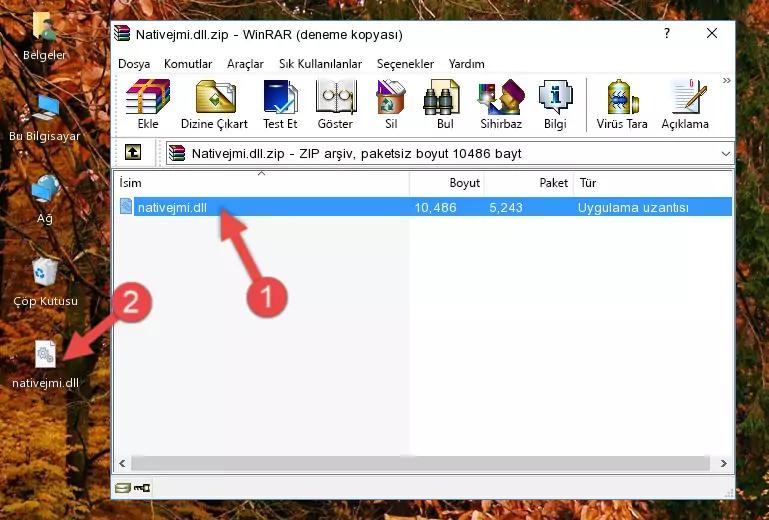The width and height of the screenshot is (769, 520).
Task: Start Virüs Tara scan
Action: coord(622,104)
